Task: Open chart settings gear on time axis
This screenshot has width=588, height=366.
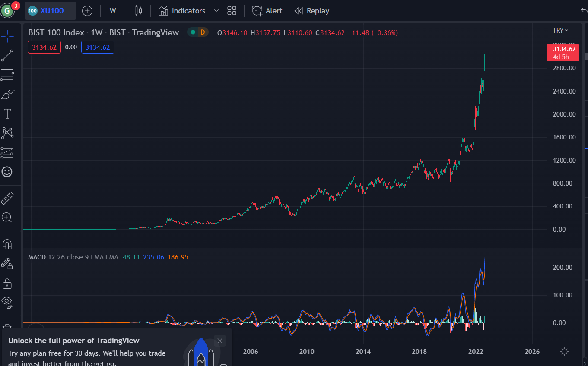Action: coord(564,351)
